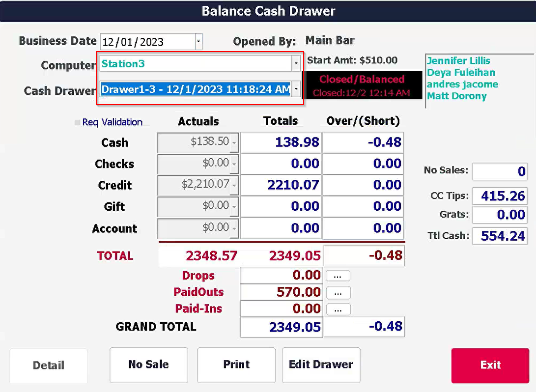Open Edit Drawer
The image size is (536, 392).
coord(321,365)
